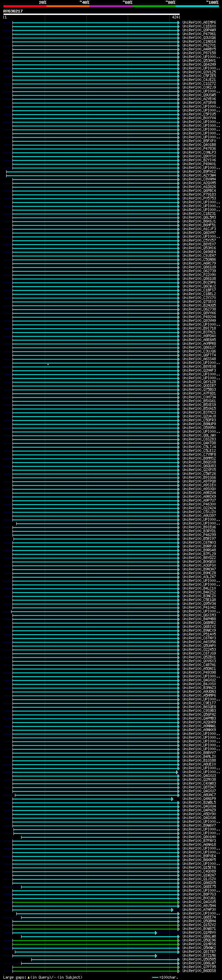Open hit UniRef100_B4LC10
222x980 pixels.
(199, 589)
